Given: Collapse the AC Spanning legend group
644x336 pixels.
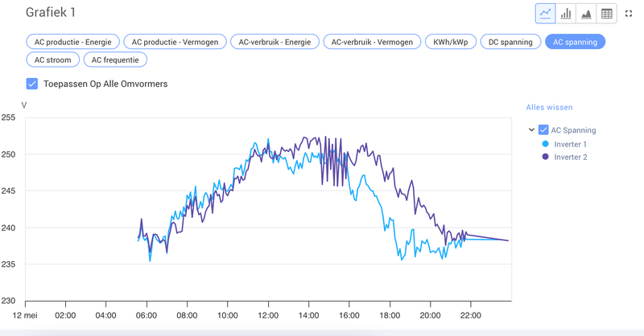Looking at the screenshot, I should coord(531,129).
